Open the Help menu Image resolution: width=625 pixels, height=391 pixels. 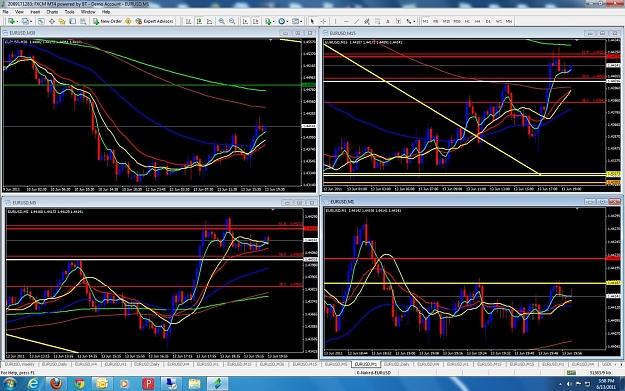(106, 12)
